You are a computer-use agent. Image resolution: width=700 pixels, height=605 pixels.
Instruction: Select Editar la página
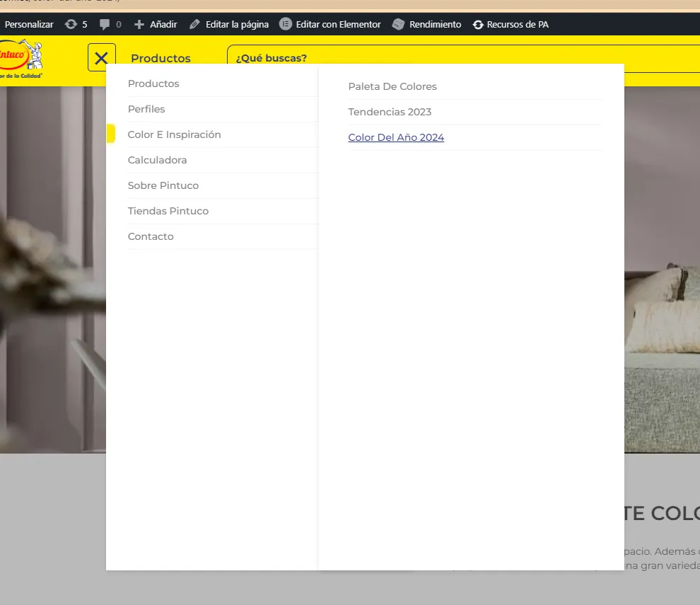237,25
